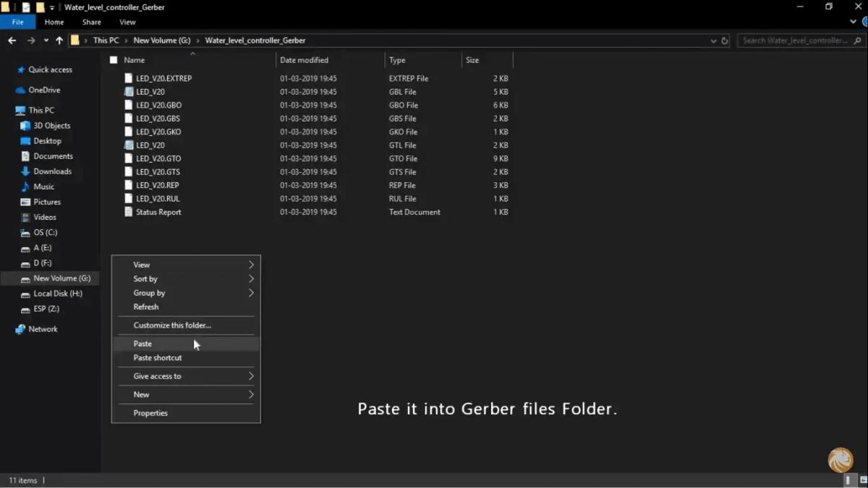The height and width of the screenshot is (488, 868).
Task: Open the address bar history dropdown
Action: [714, 40]
